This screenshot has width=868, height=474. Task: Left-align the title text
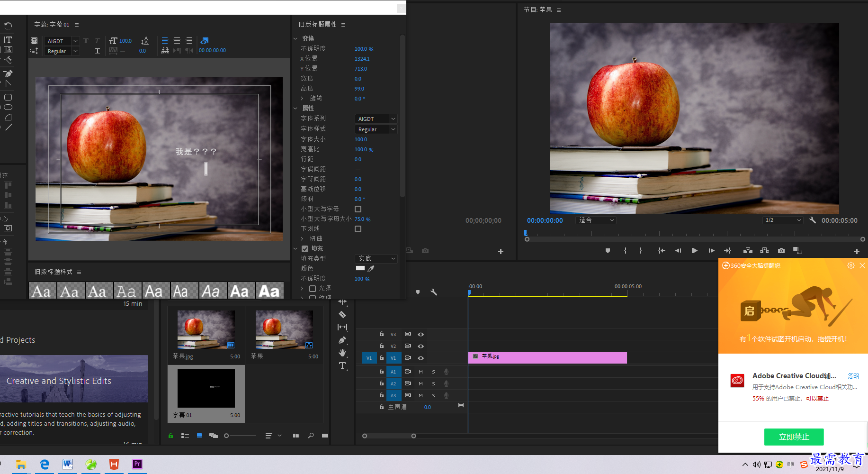tap(165, 41)
